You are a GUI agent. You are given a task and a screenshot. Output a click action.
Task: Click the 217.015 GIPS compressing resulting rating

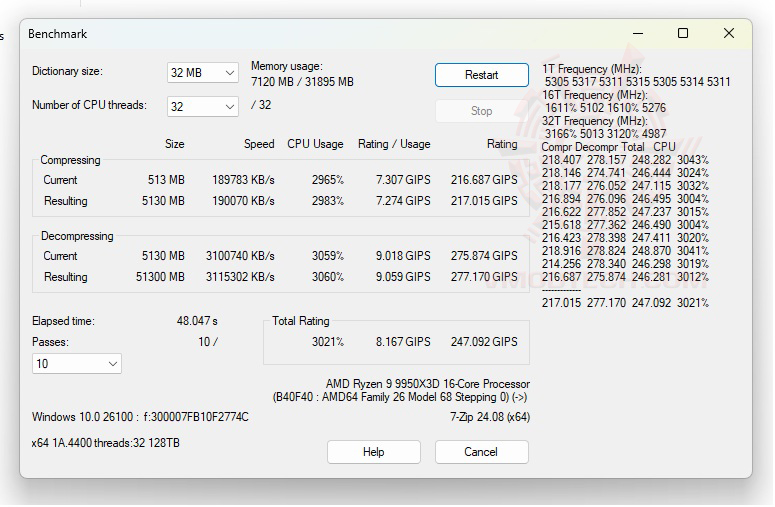(484, 201)
